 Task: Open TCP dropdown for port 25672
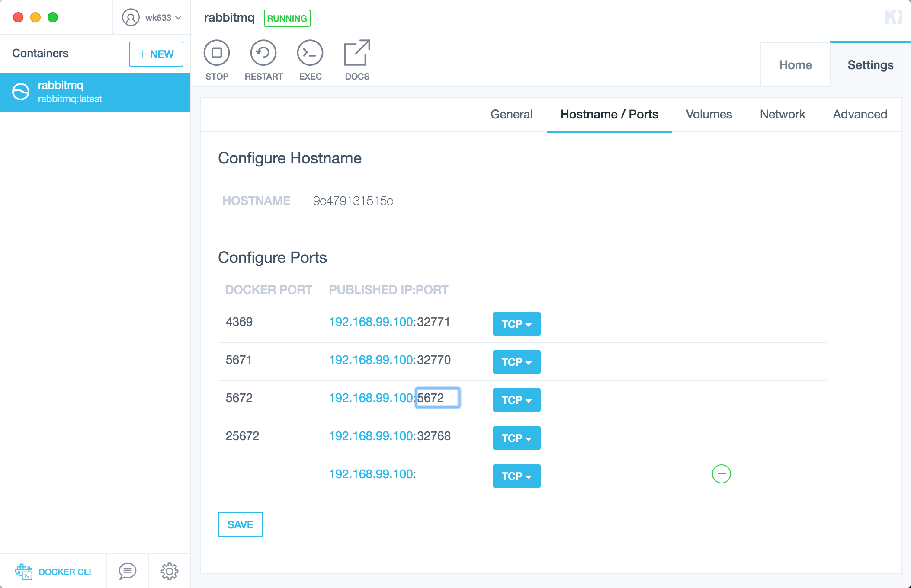pos(517,438)
